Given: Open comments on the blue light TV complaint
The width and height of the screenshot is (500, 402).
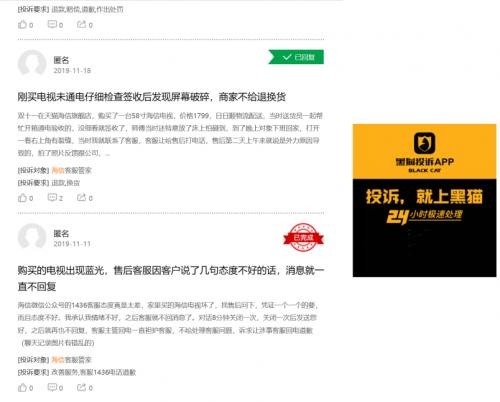Looking at the screenshot, I should [55, 388].
